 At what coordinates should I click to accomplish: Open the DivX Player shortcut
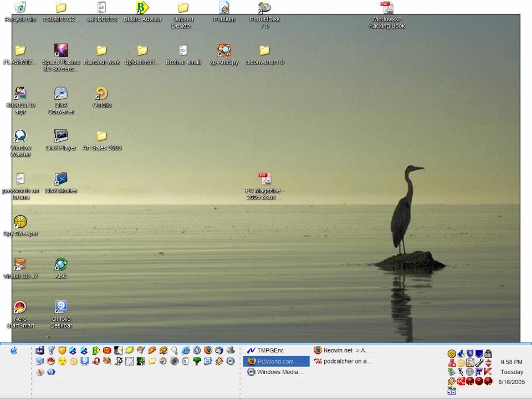(61, 136)
